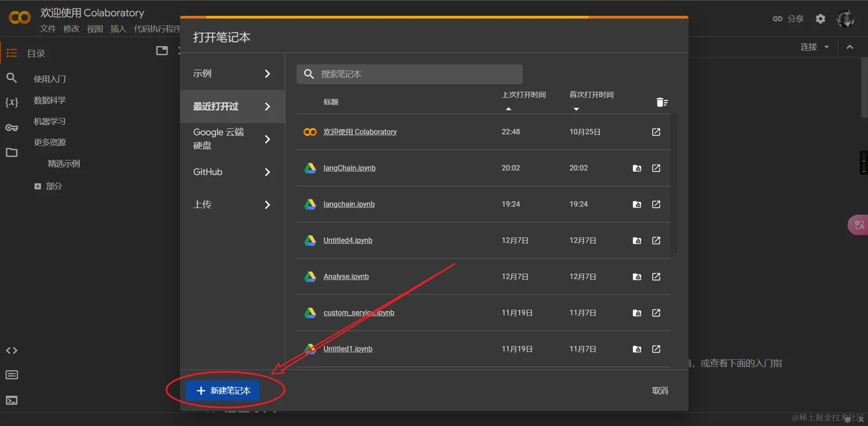
Task: Open the code snippets icon
Action: point(12,350)
